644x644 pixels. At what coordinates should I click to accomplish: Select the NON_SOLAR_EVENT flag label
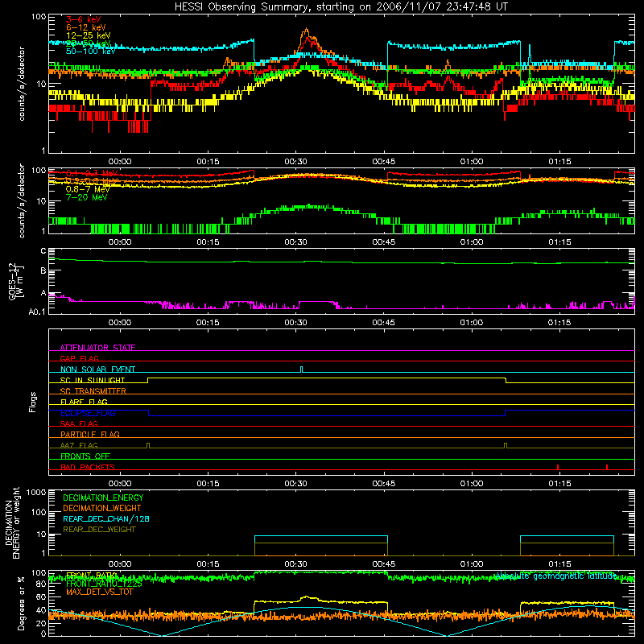97,369
